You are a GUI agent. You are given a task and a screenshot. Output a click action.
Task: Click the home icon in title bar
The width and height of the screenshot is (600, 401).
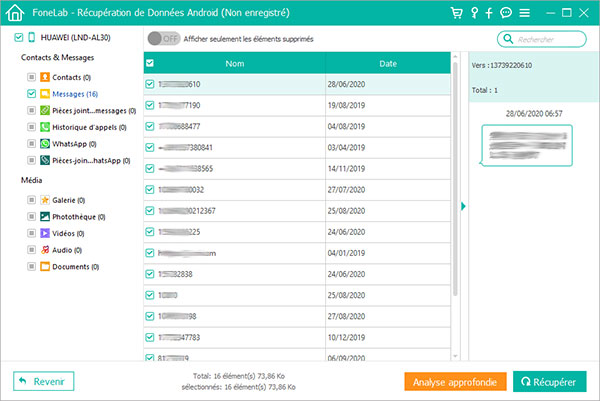click(x=14, y=12)
